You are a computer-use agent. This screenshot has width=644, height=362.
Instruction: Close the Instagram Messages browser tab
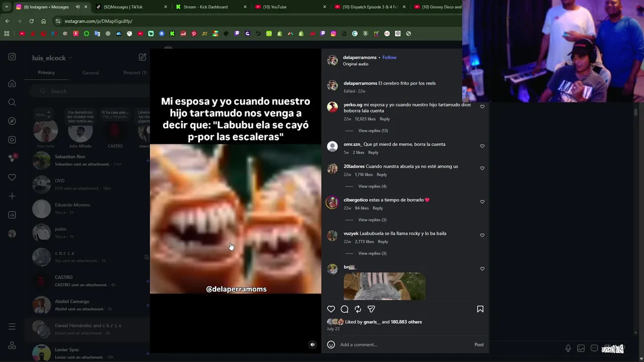point(86,7)
